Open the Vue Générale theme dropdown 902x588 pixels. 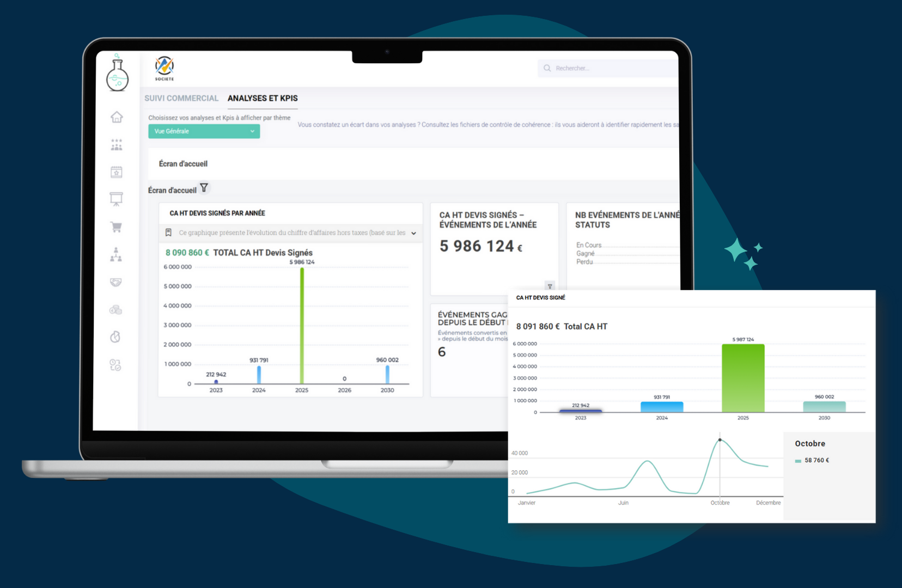point(204,131)
